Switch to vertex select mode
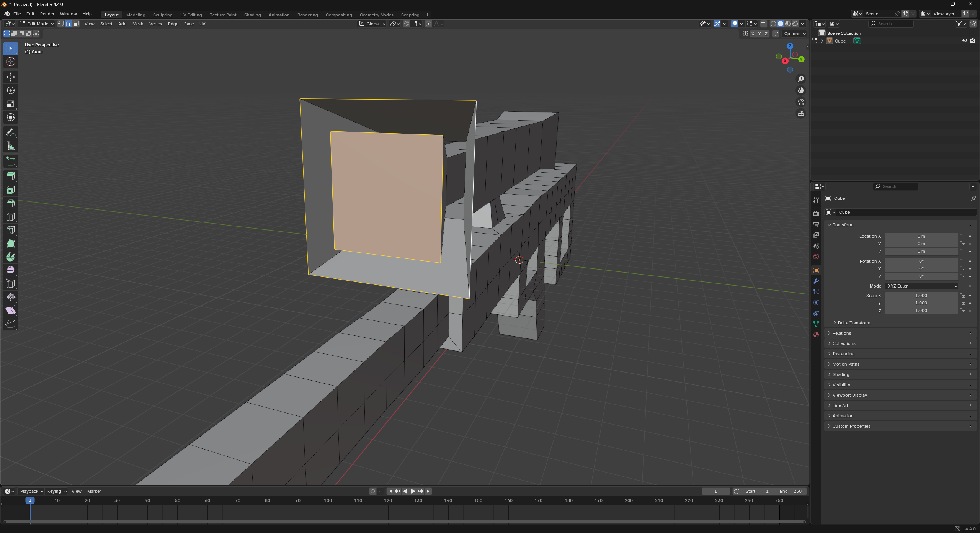The height and width of the screenshot is (533, 980). coord(61,24)
